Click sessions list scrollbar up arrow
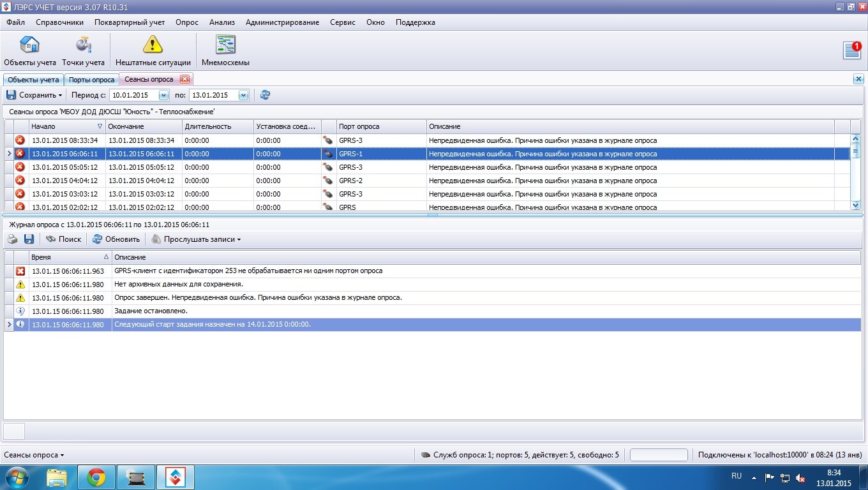This screenshot has width=868, height=490. pos(856,138)
